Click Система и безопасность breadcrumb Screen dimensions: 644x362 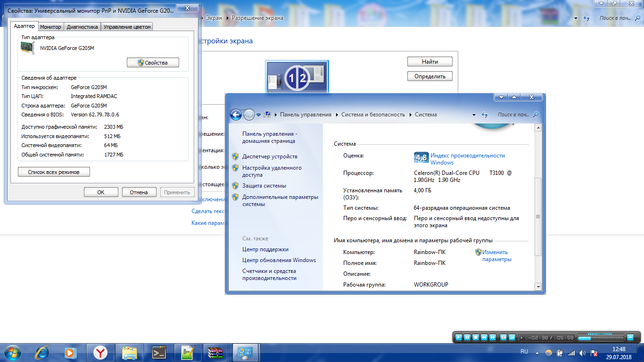pos(373,115)
